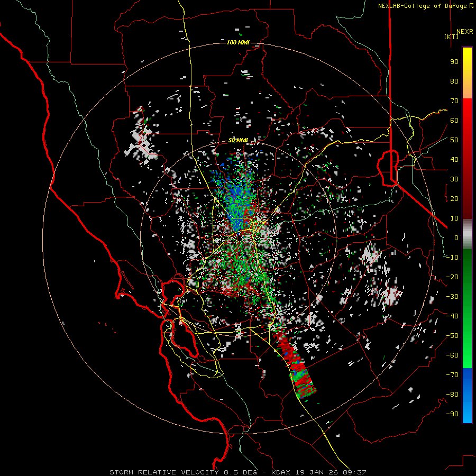Click the -80 value on the velocity scale
The width and height of the screenshot is (476, 476).
pos(452,395)
